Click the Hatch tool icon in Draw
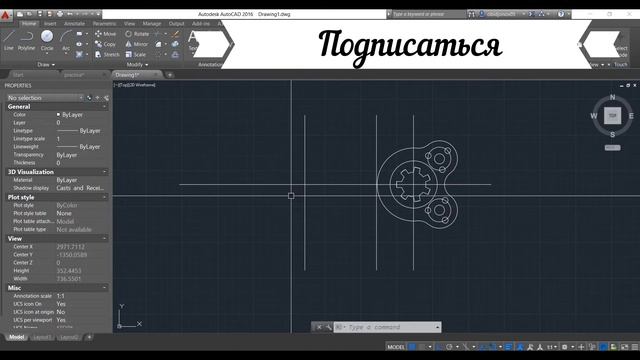640x360 pixels. point(79,54)
